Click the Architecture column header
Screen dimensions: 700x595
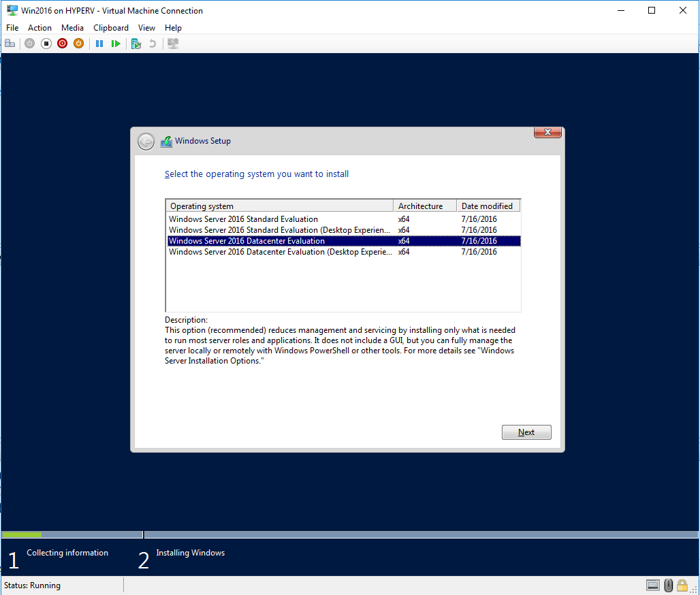pos(425,206)
